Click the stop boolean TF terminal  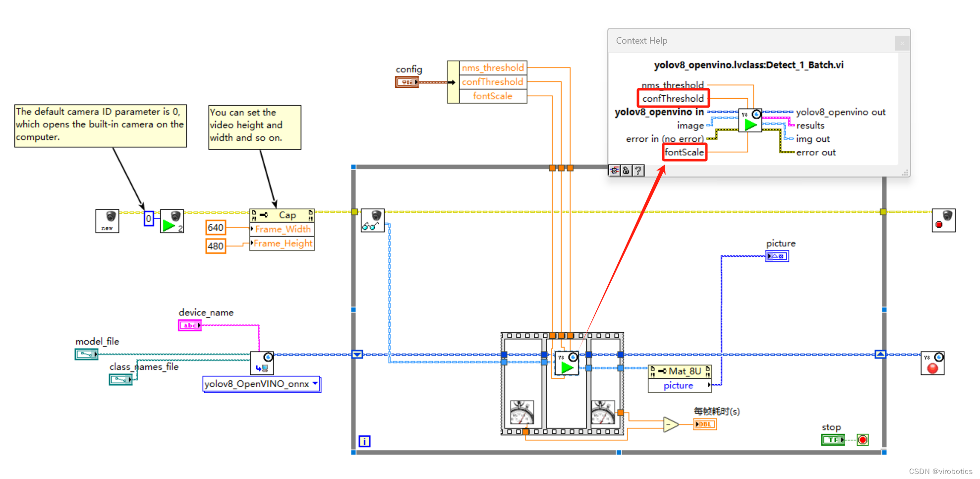[833, 440]
